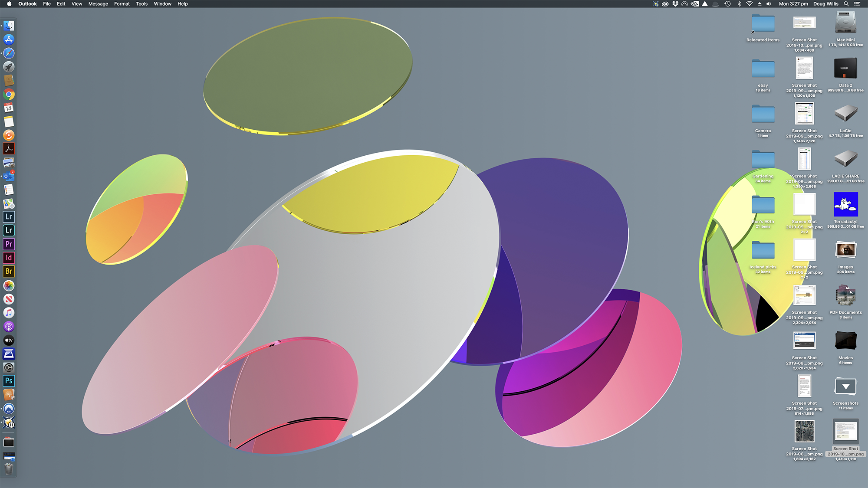
Task: Launch Adobe Acrobat from the Dock
Action: tap(9, 149)
